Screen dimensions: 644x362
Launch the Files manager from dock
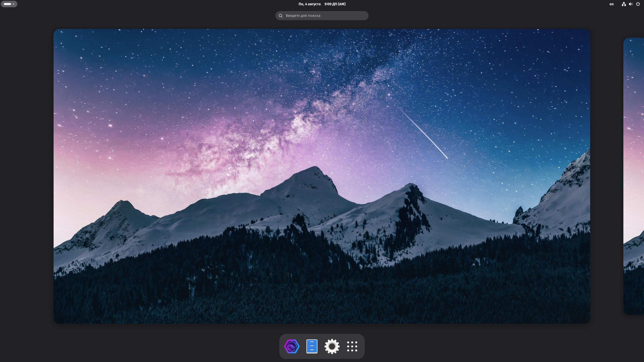click(312, 346)
